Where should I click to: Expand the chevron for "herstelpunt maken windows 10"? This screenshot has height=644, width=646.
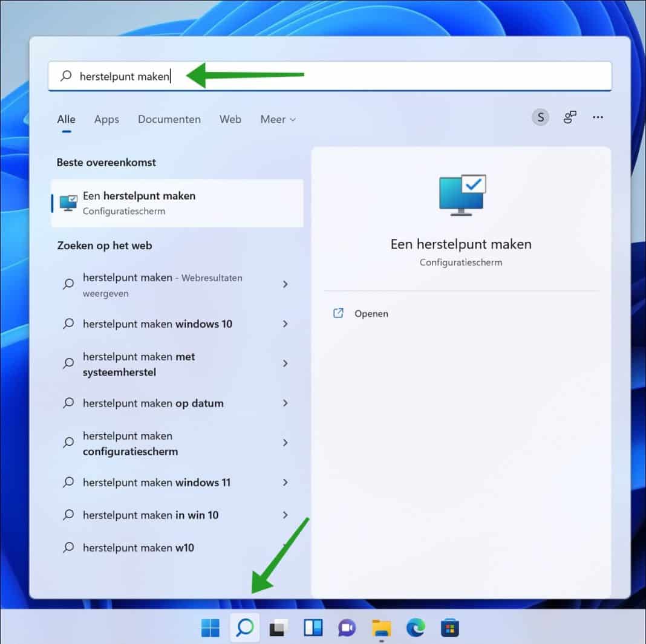pos(285,324)
